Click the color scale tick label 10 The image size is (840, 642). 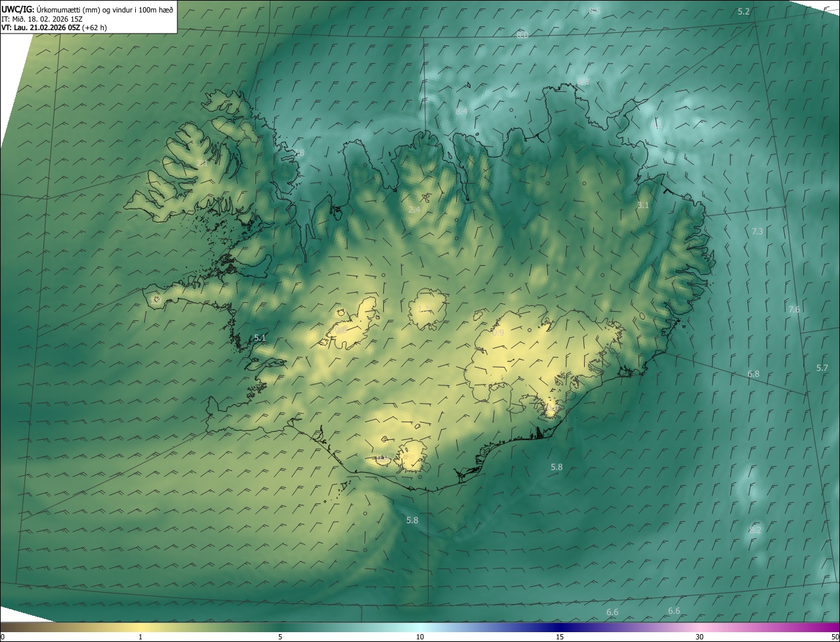420,637
